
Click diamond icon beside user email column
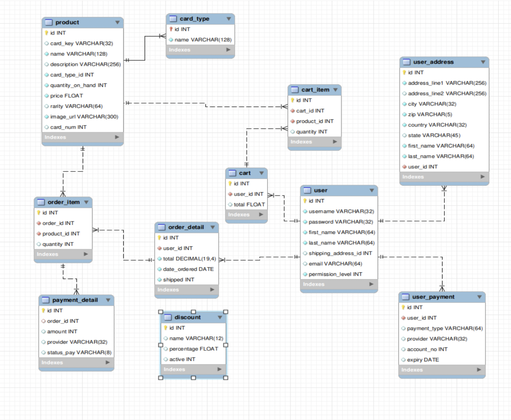305,264
